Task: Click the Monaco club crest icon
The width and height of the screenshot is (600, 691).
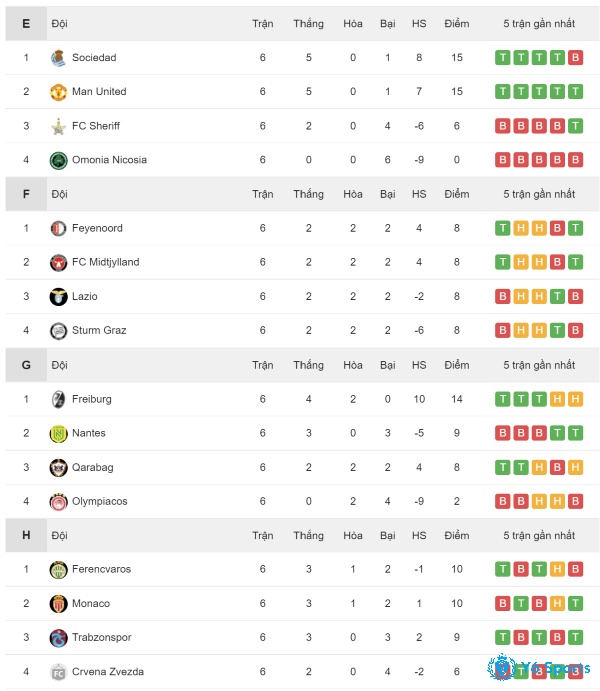Action: pos(58,603)
